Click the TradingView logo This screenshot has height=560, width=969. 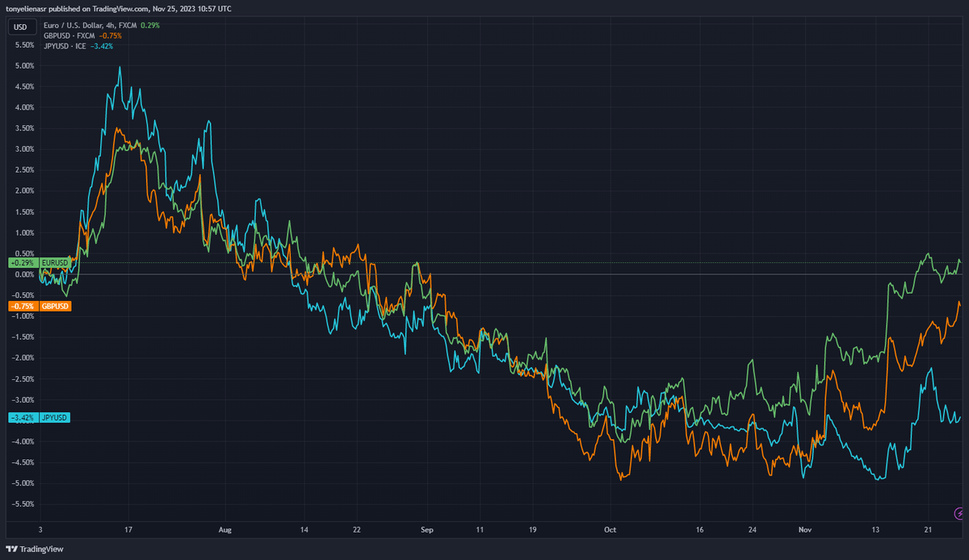[33, 549]
